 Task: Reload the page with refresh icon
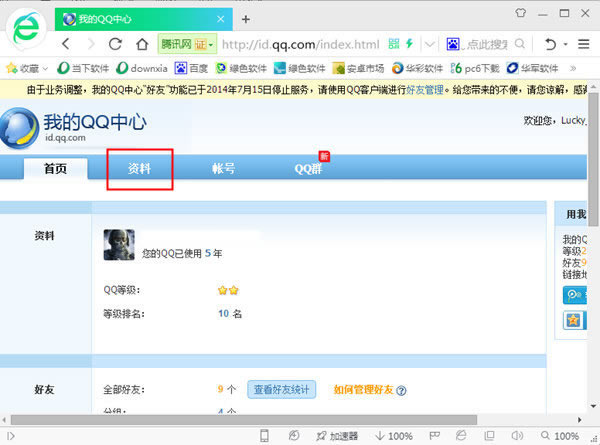tap(115, 44)
